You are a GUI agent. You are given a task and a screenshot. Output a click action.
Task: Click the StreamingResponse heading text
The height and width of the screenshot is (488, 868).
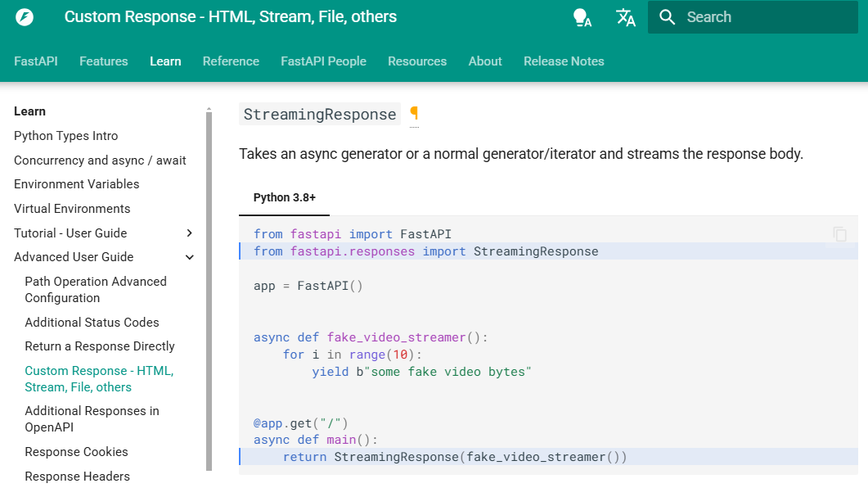(x=320, y=114)
